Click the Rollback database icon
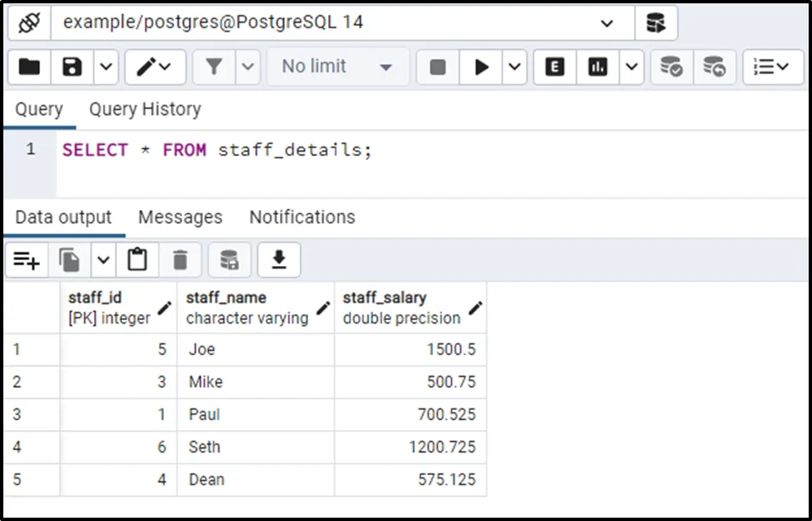 (x=714, y=67)
